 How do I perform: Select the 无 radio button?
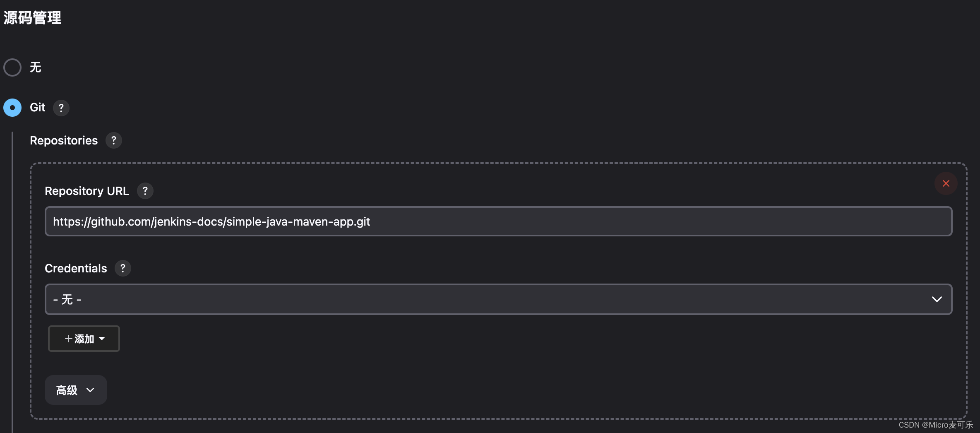pyautogui.click(x=12, y=67)
